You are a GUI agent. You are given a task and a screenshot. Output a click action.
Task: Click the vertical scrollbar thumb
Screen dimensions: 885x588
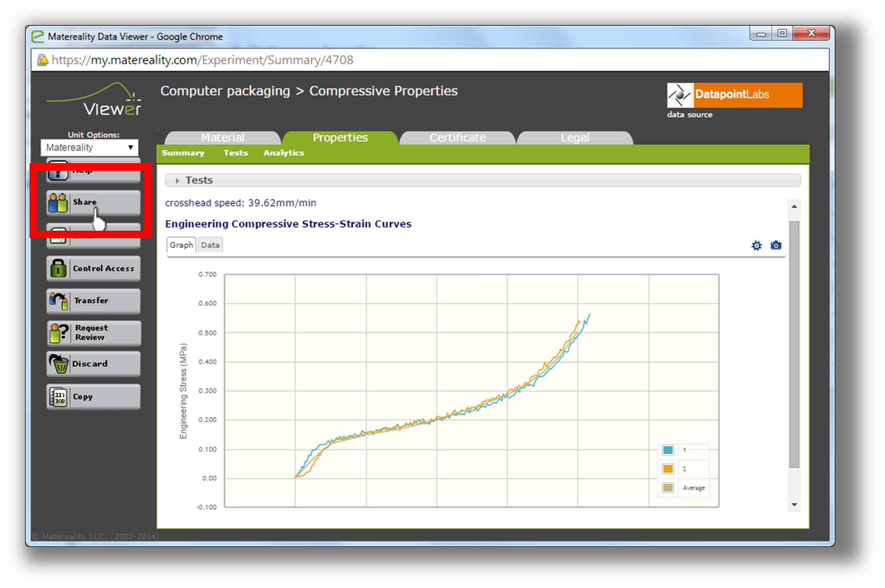(794, 344)
